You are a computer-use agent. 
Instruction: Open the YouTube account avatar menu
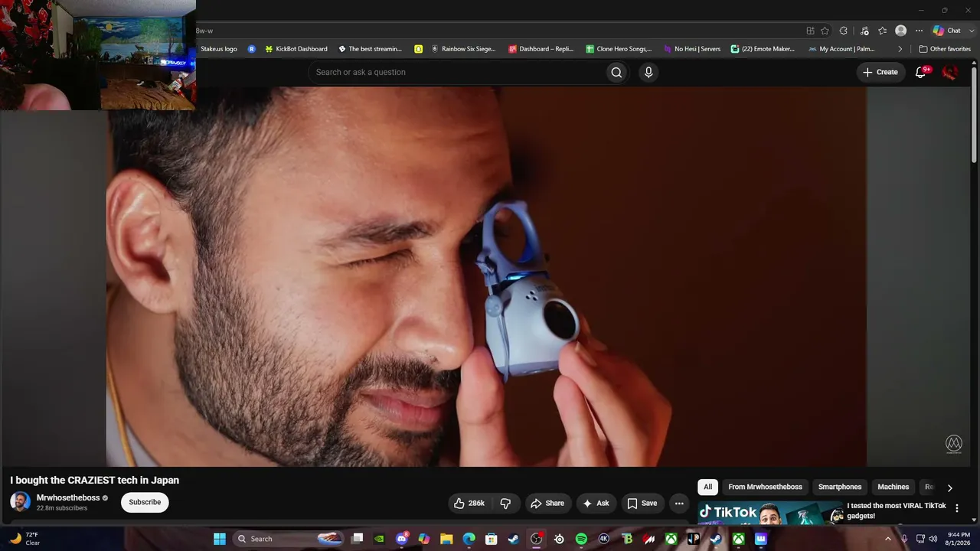tap(950, 72)
